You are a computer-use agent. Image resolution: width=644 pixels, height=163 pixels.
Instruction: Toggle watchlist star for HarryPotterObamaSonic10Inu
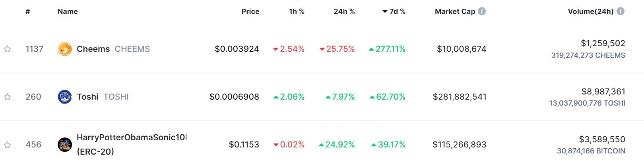tap(7, 145)
